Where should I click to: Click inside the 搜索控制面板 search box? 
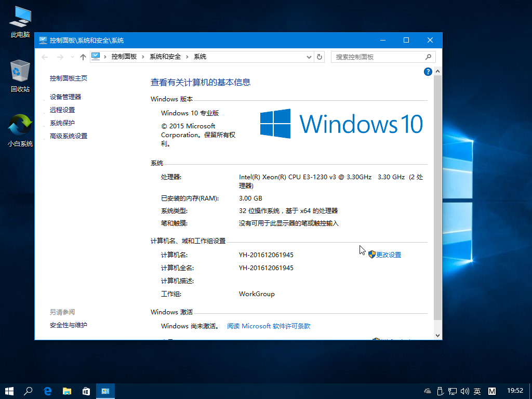click(x=379, y=57)
